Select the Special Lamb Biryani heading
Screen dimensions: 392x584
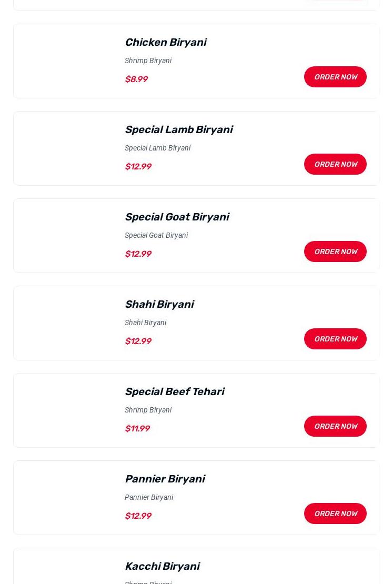tap(178, 129)
